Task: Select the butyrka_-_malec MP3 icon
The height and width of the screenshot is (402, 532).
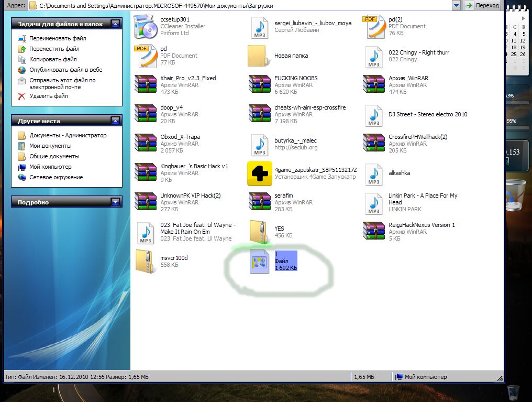Action: pos(260,145)
